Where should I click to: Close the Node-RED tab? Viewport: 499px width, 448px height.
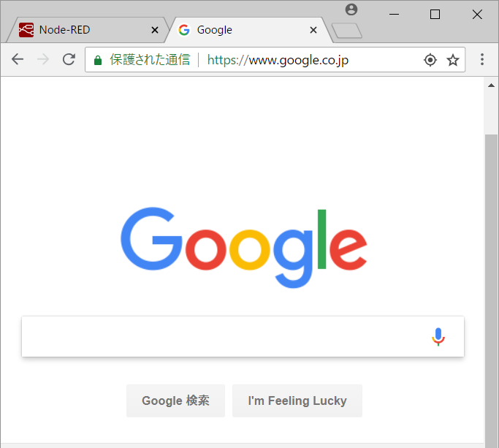coord(155,30)
